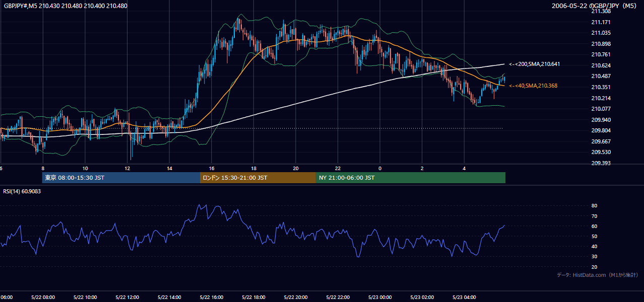Click the 211.308 price axis label
This screenshot has width=644, height=302.
[600, 11]
